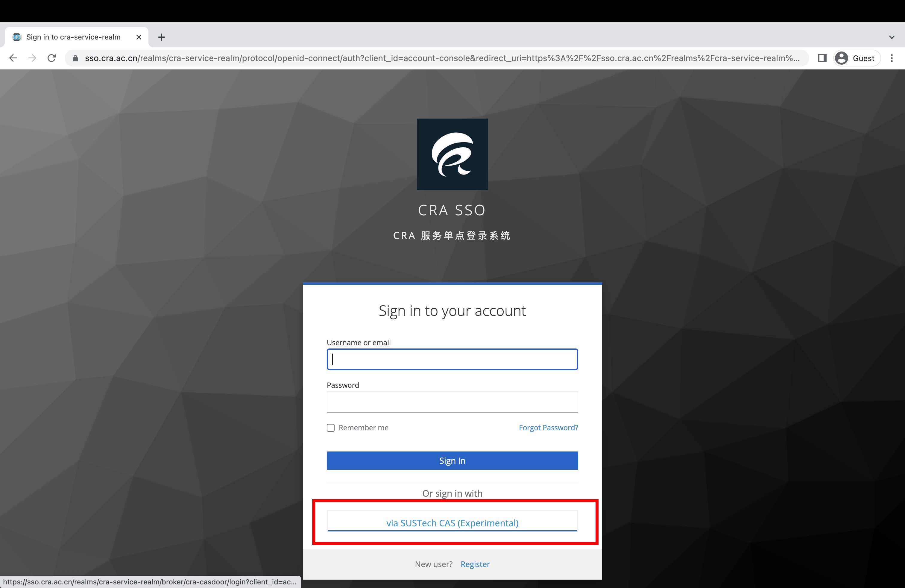This screenshot has width=905, height=588.
Task: Reload the current page
Action: tap(52, 58)
